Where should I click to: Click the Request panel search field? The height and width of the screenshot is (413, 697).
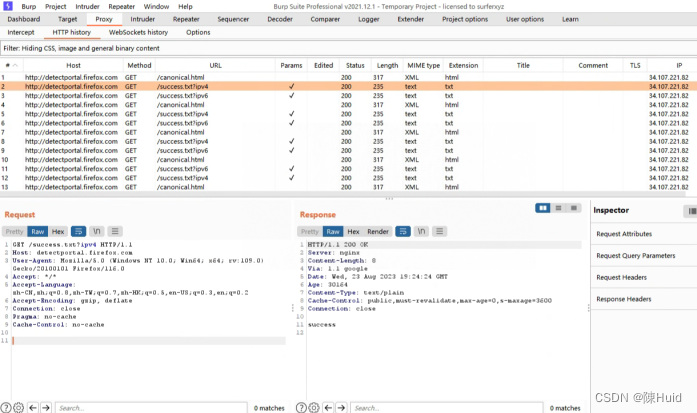coord(151,408)
